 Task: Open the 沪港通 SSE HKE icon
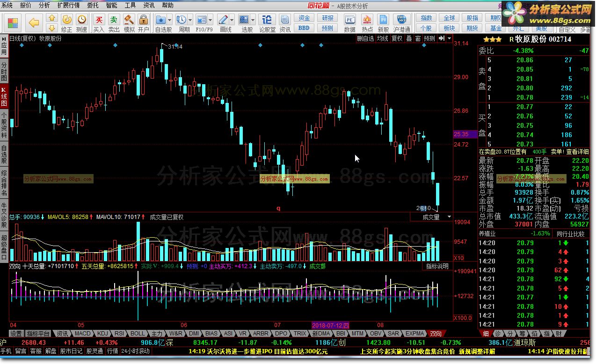tap(401, 22)
